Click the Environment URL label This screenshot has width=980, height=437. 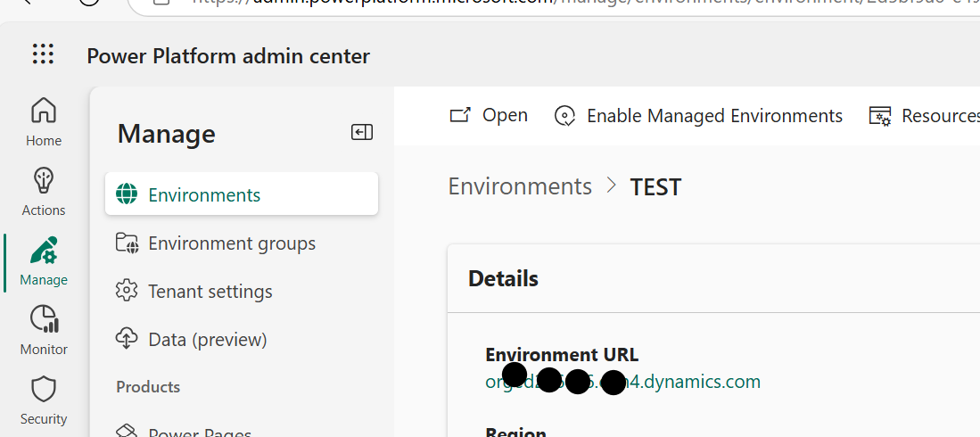point(562,354)
